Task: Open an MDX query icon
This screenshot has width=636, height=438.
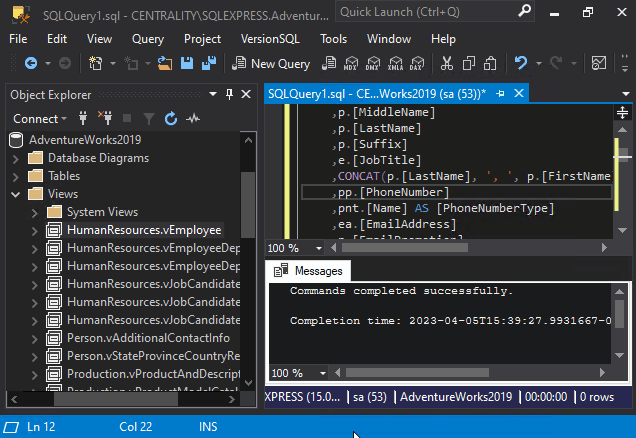Action: click(x=351, y=63)
